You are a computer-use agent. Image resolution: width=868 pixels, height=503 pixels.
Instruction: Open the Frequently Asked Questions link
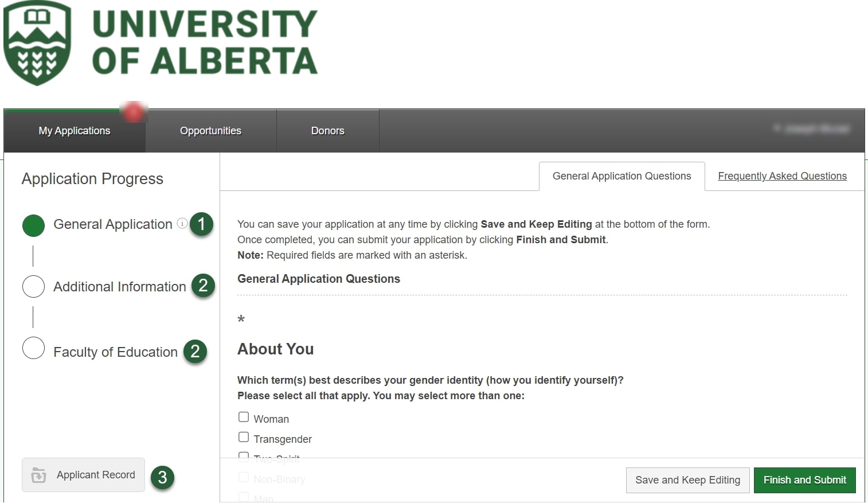coord(782,176)
